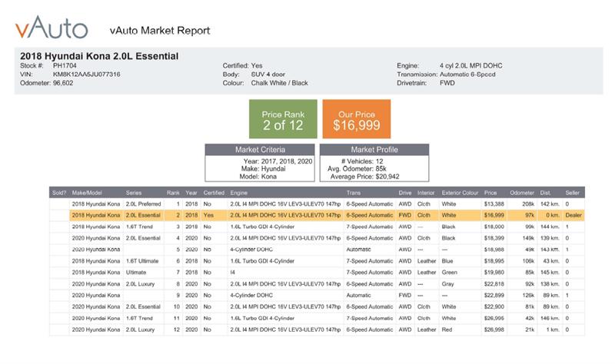Select 'Year: 2017, 2018, 2020' criteria line
Screen dimensions: 615x364
pos(278,161)
